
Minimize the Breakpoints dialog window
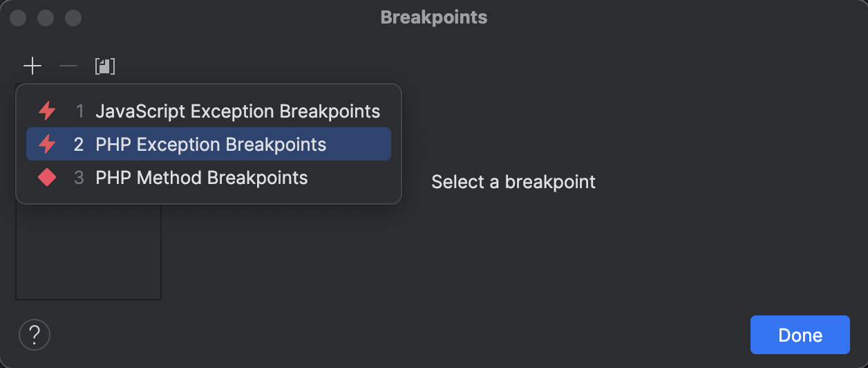pyautogui.click(x=46, y=17)
